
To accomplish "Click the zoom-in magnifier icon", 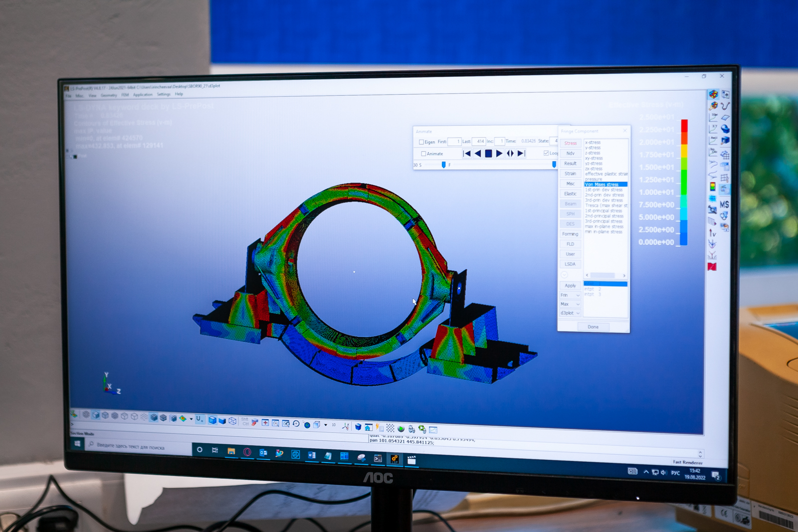I will click(x=275, y=423).
